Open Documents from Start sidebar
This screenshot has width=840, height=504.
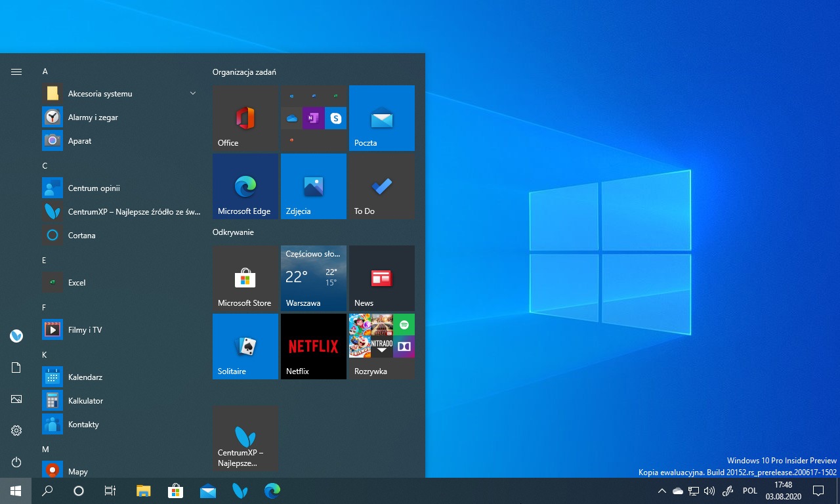point(16,367)
